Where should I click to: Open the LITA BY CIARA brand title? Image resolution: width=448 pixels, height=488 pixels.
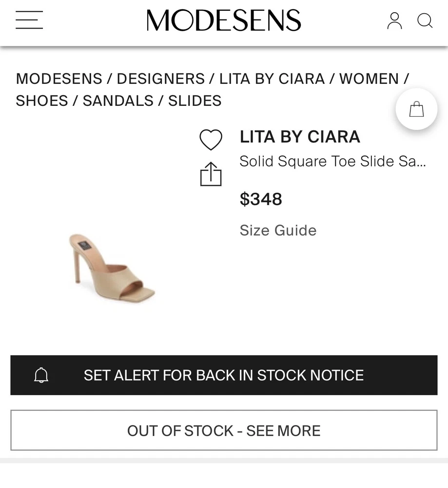[x=300, y=137]
